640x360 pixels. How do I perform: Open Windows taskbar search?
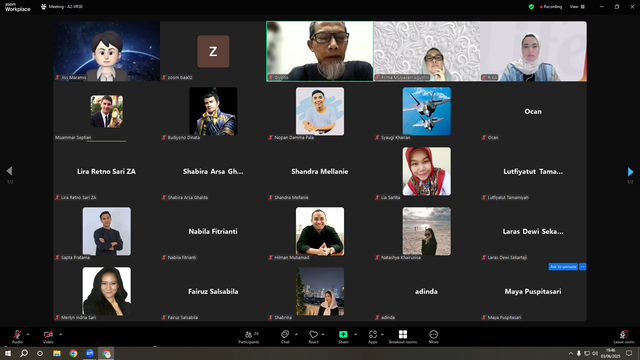pos(24,353)
